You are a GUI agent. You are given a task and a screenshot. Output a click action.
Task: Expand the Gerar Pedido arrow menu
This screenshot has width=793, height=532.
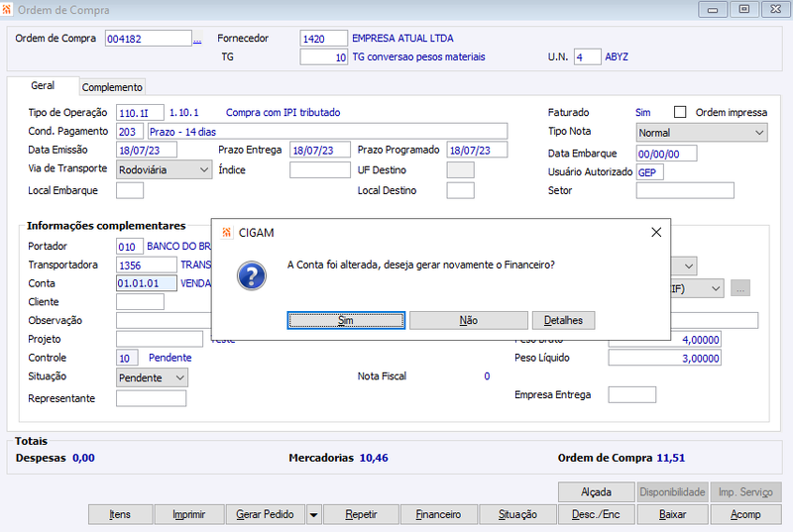click(x=313, y=515)
